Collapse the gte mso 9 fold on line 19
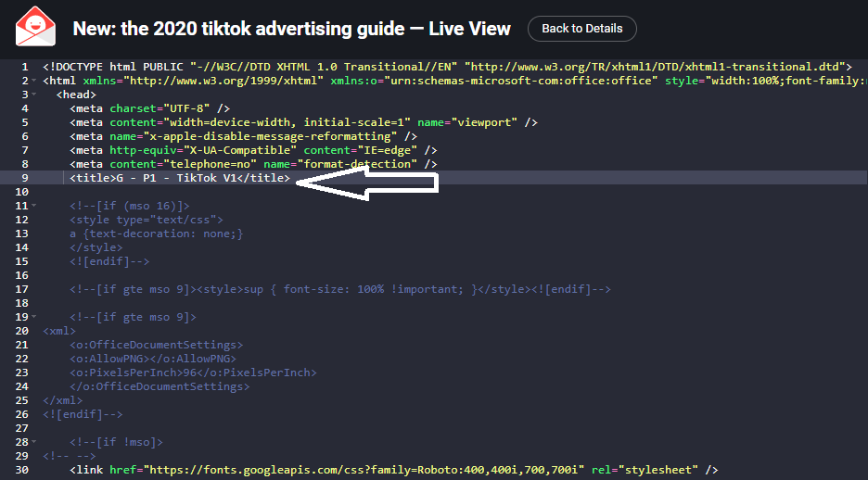Image resolution: width=868 pixels, height=480 pixels. click(x=34, y=317)
